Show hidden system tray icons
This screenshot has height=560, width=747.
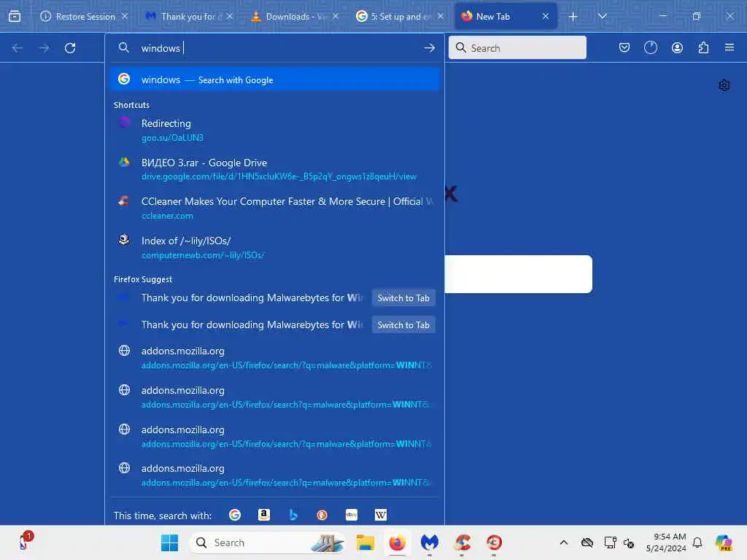564,542
